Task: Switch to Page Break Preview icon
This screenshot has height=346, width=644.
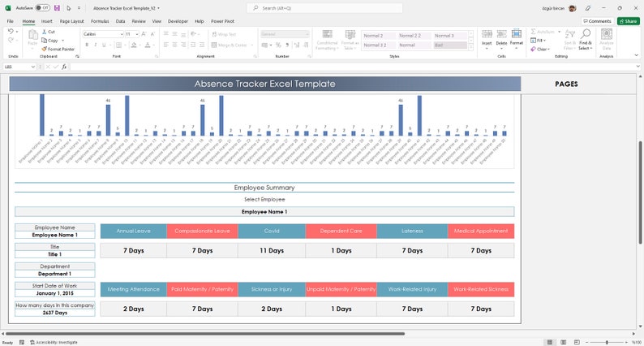Action: [x=577, y=342]
